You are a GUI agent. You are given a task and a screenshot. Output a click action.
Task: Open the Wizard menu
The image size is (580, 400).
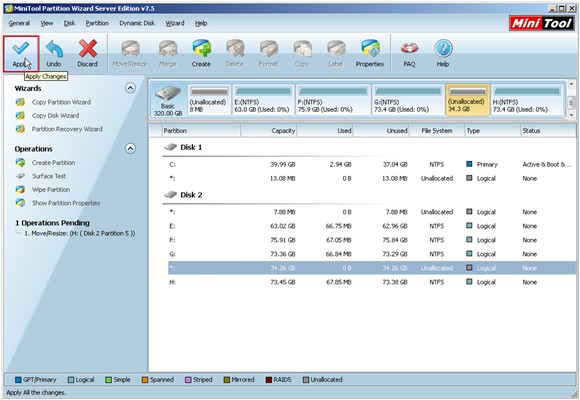[x=175, y=23]
